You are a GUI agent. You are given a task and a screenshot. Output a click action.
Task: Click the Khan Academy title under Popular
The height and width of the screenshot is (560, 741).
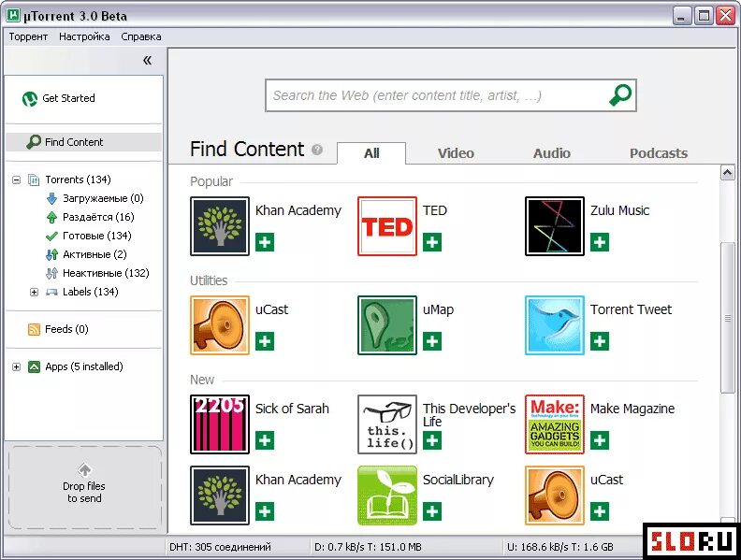pyautogui.click(x=298, y=210)
